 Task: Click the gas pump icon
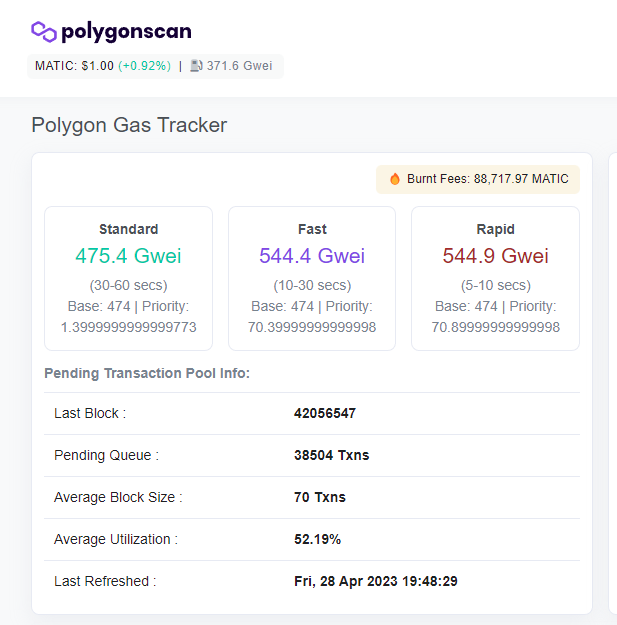pyautogui.click(x=196, y=66)
